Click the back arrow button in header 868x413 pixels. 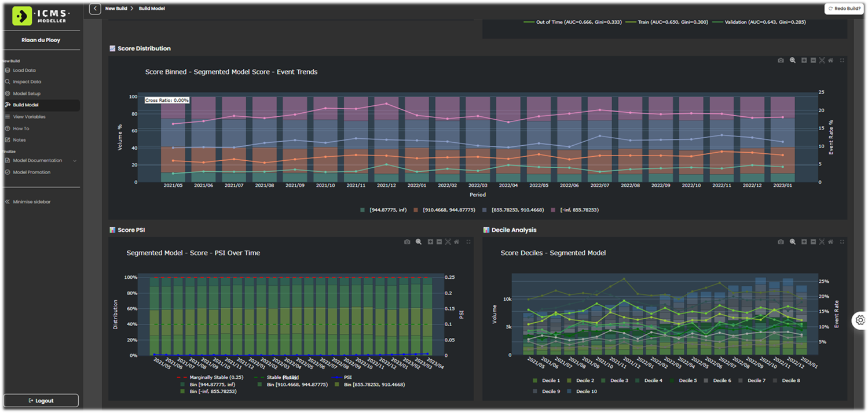pos(95,9)
